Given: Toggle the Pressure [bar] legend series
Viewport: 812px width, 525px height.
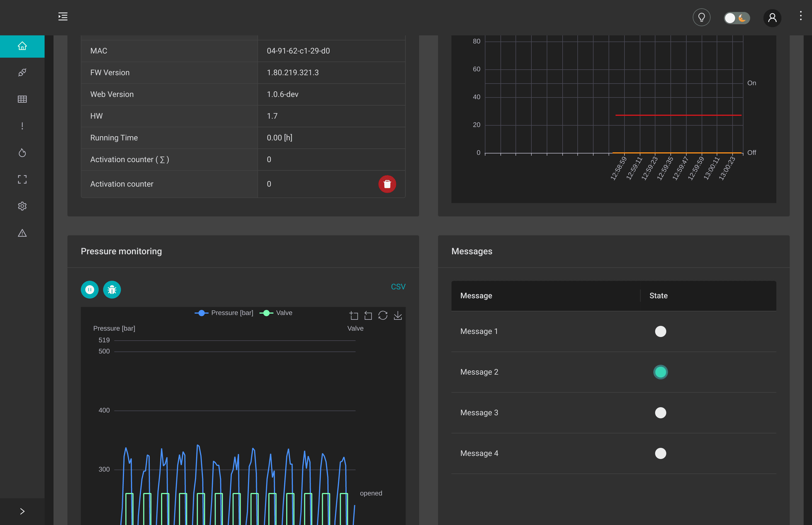Looking at the screenshot, I should pyautogui.click(x=224, y=313).
